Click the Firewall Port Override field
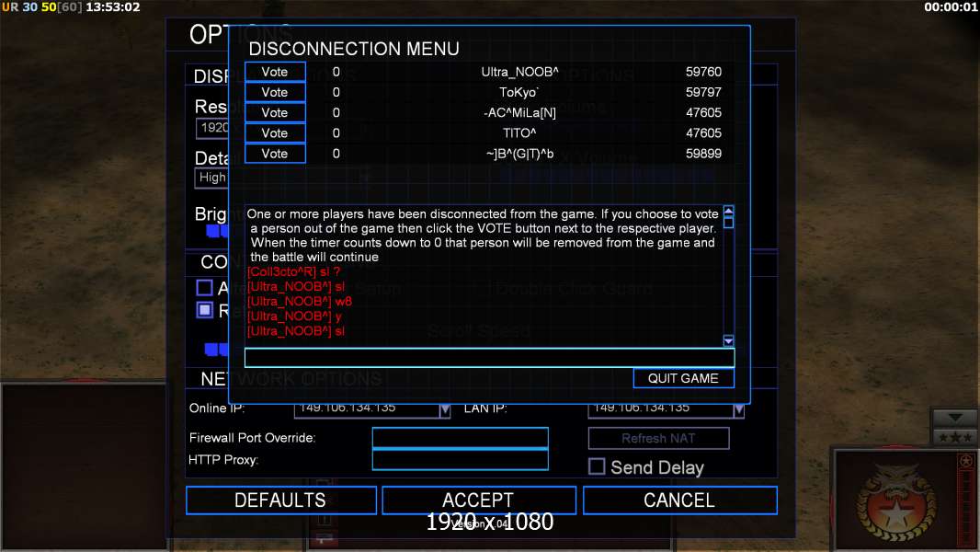Image resolution: width=980 pixels, height=552 pixels. 460,438
